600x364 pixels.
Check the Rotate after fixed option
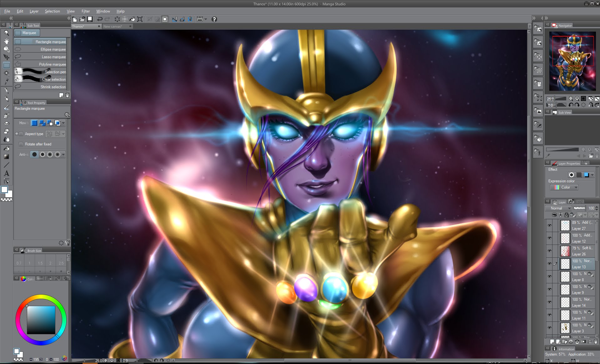click(21, 144)
